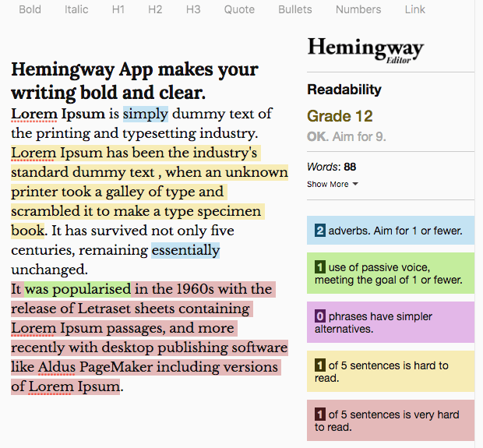Format selection as Quote
The height and width of the screenshot is (448, 483).
coord(239,9)
